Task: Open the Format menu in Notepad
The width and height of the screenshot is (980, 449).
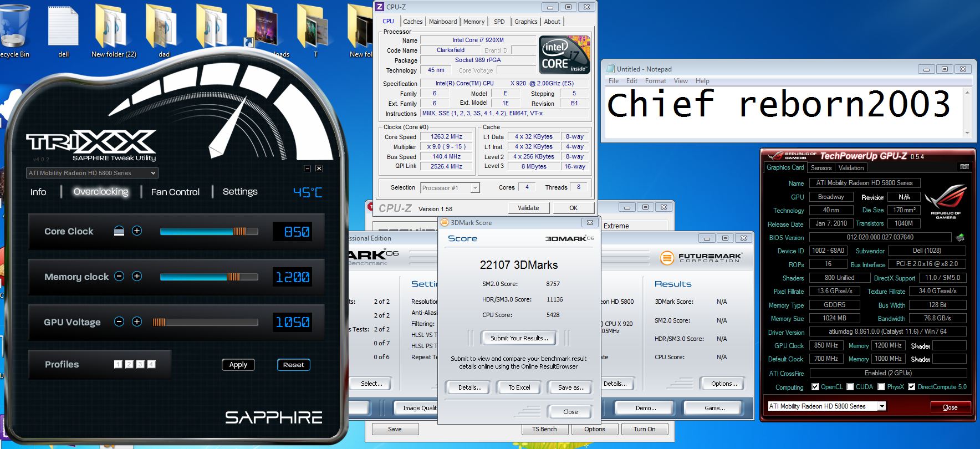Action: tap(656, 81)
